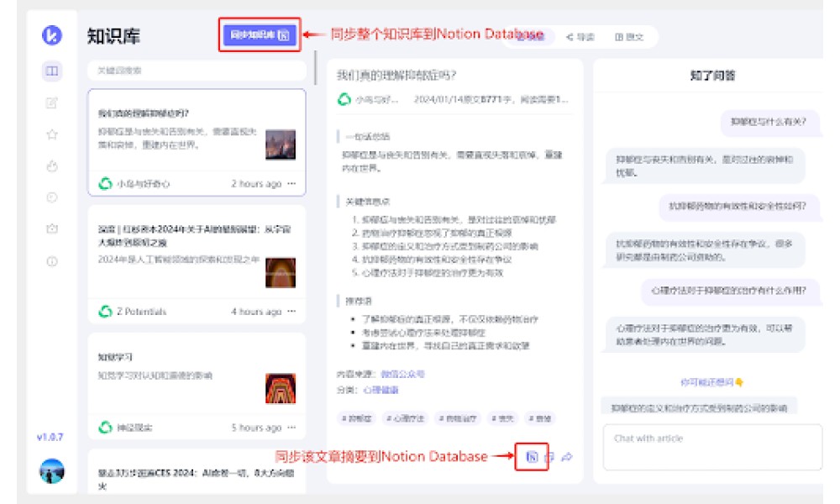
Task: Click Z Potentials author name
Action: 141,312
